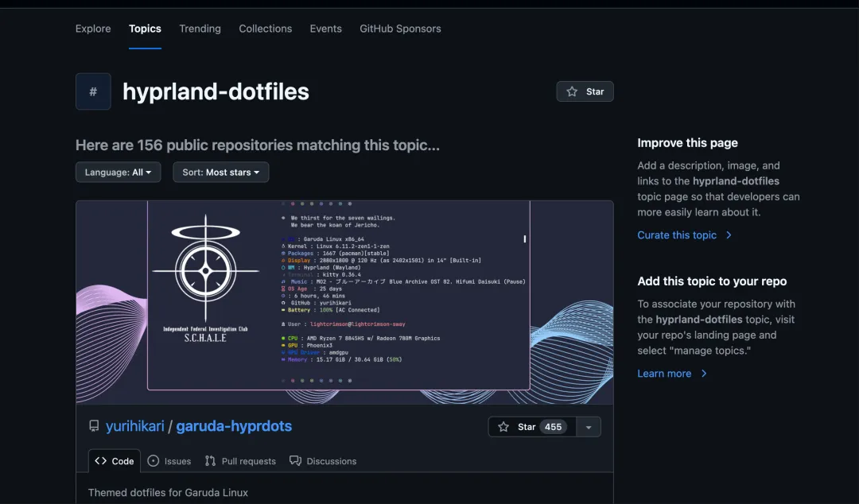Click the 'Add this topic to your repo' heading
Image resolution: width=859 pixels, height=504 pixels.
(712, 281)
